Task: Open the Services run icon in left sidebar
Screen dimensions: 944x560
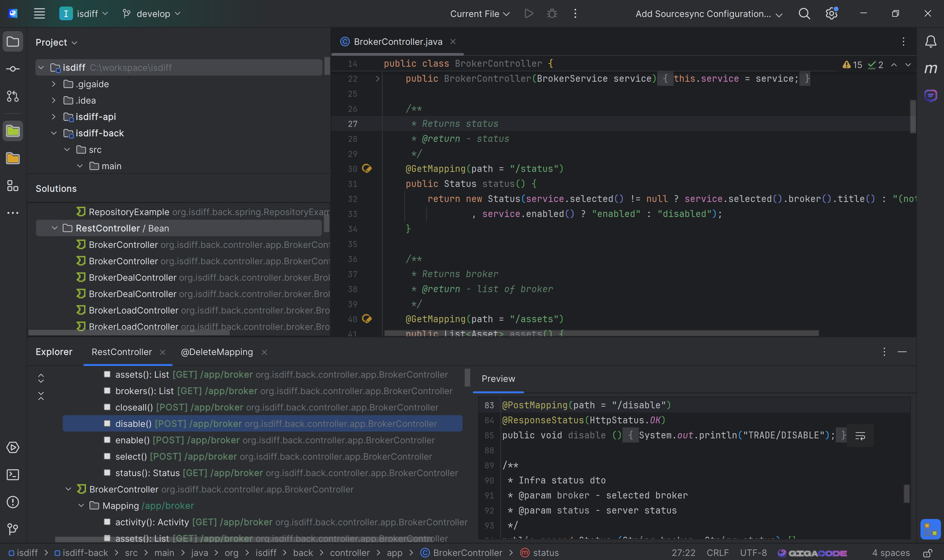Action: point(13,448)
